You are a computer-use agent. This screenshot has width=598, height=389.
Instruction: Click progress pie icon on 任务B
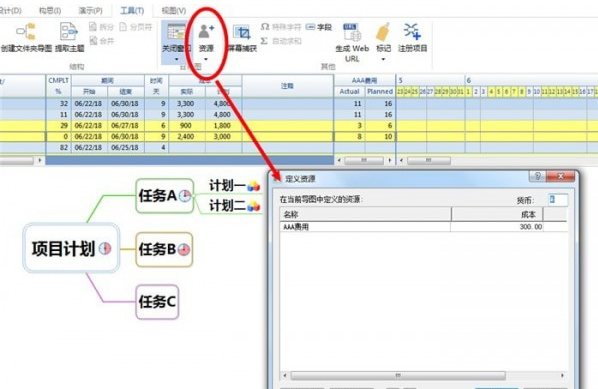(184, 249)
